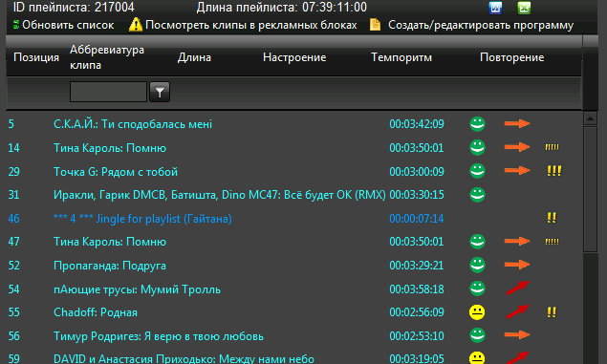Export playlist to Excel spreadsheet icon
The height and width of the screenshot is (364, 607).
click(x=524, y=8)
